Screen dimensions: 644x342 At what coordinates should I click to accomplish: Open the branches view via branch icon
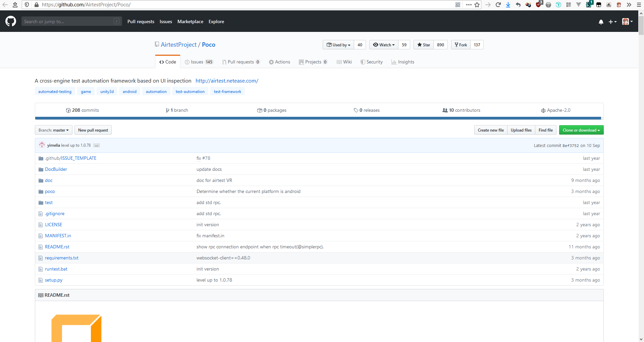(x=167, y=110)
